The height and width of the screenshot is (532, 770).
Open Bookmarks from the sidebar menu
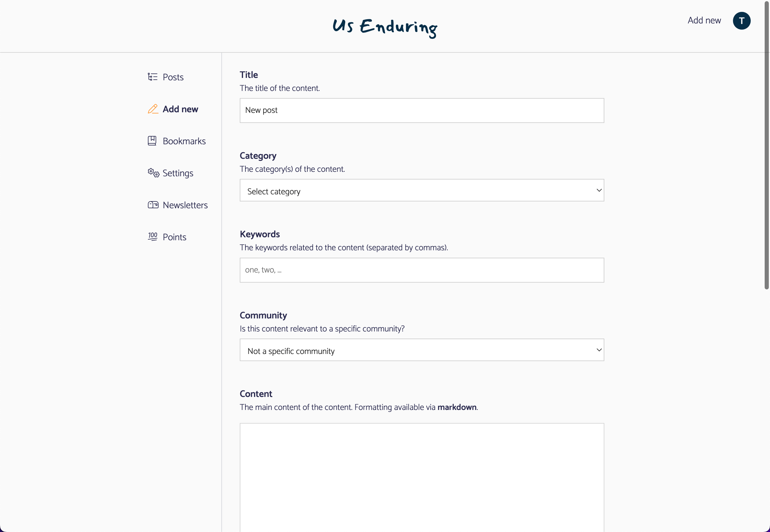[184, 141]
